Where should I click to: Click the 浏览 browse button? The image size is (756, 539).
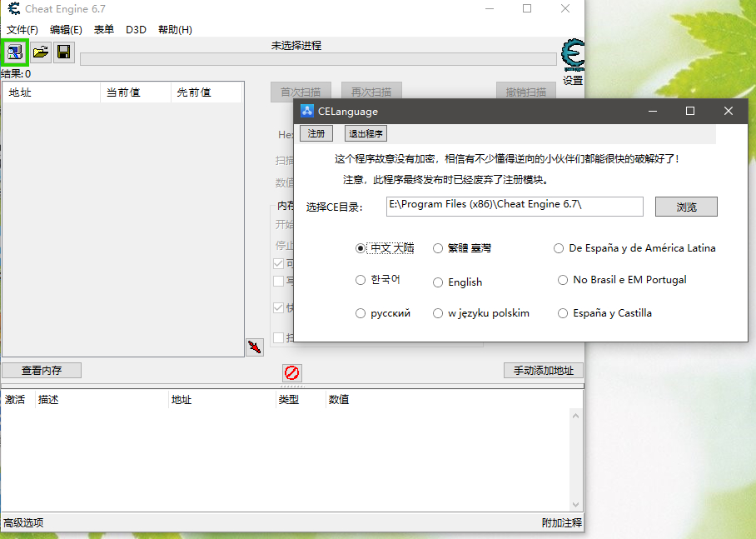(686, 207)
